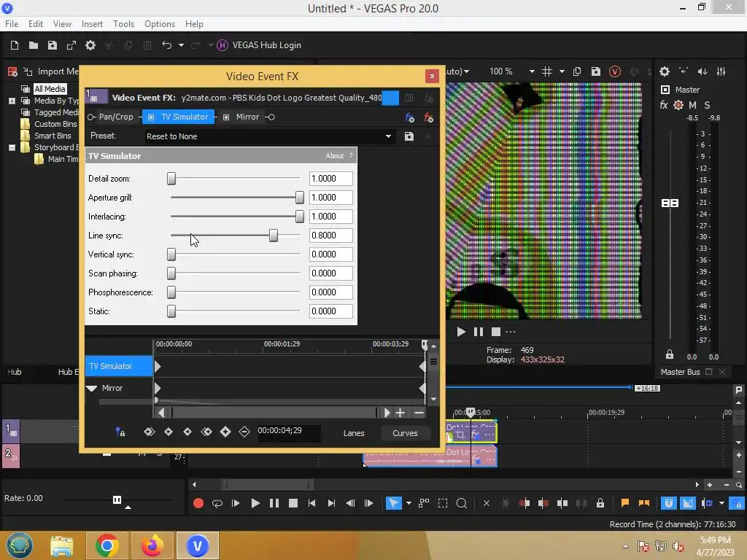Click the Phosphorescence value field
747x560 pixels.
331,292
